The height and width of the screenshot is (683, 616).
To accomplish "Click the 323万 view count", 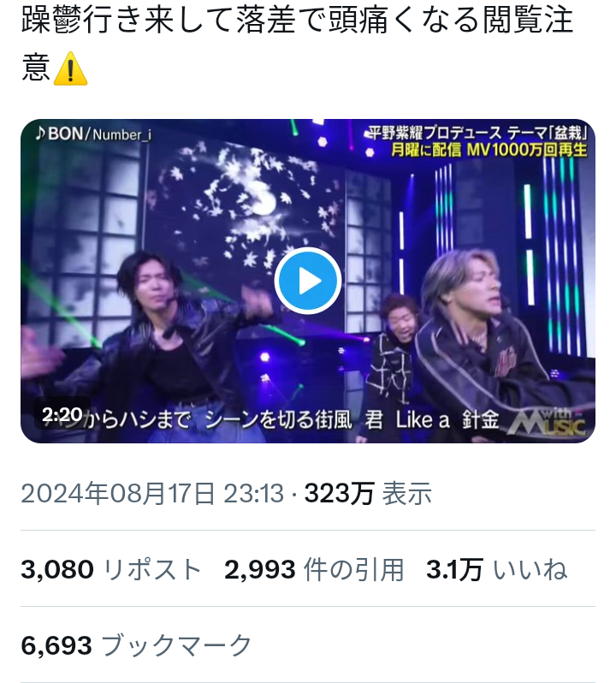I will pos(339,494).
